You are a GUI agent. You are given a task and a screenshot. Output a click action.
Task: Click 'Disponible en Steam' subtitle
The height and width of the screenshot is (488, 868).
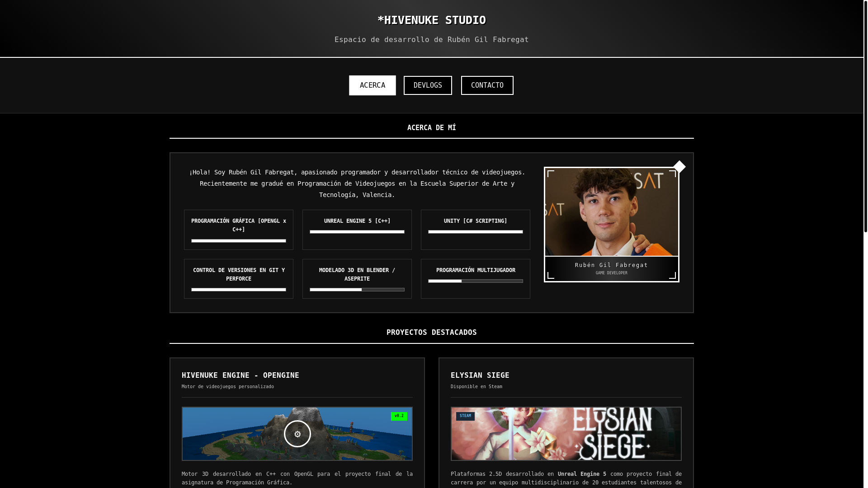(x=476, y=387)
